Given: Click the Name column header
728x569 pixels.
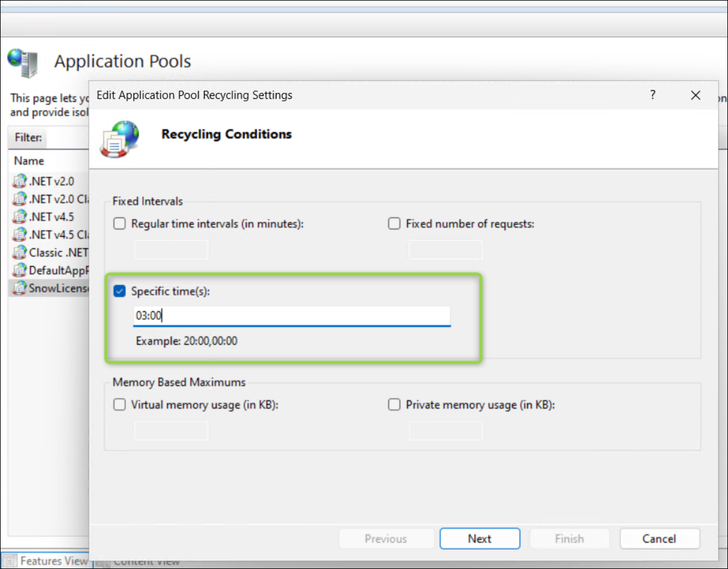Looking at the screenshot, I should [29, 161].
